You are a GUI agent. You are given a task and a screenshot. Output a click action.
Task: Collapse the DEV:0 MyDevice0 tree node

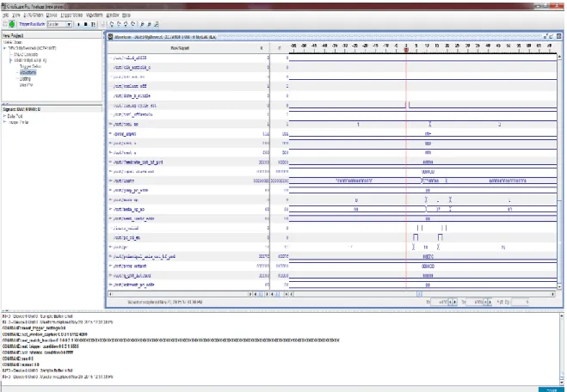[x=4, y=48]
